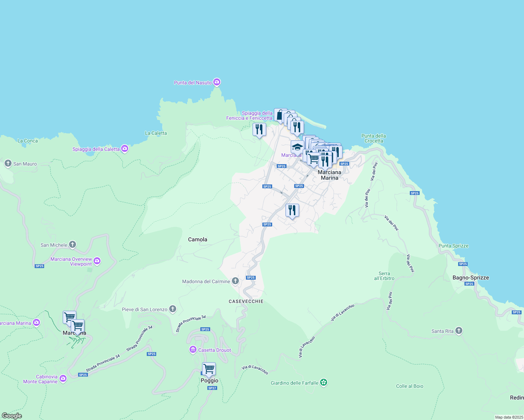The width and height of the screenshot is (524, 420).
Task: Click the Santa Rita church icon
Action: (459, 331)
